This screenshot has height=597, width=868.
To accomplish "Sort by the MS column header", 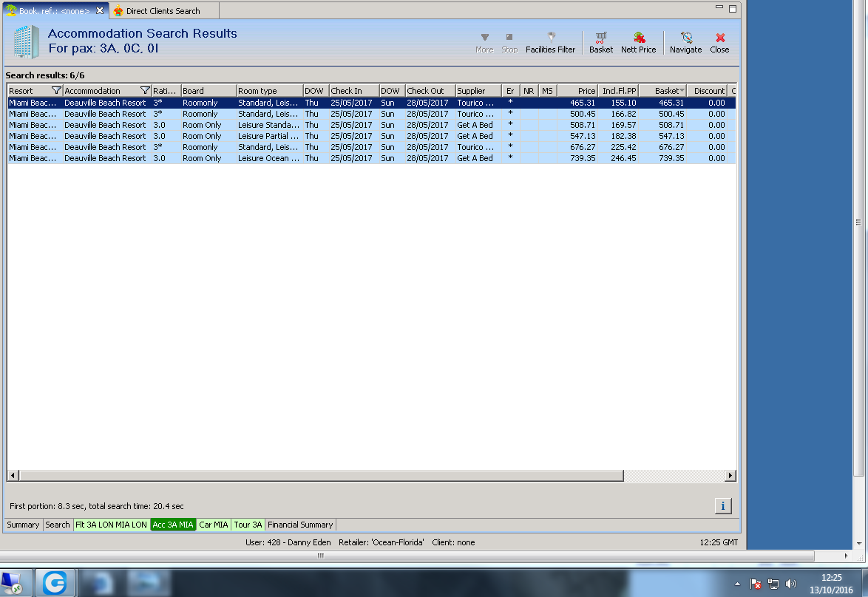I will tap(547, 91).
